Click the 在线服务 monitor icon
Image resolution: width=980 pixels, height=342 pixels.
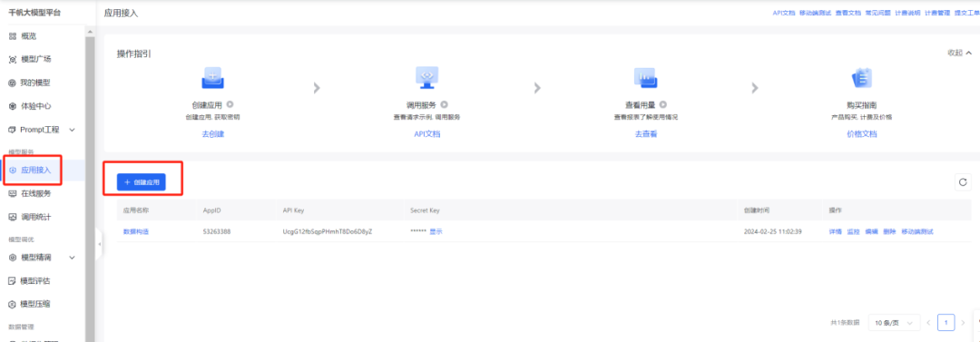pos(13,193)
